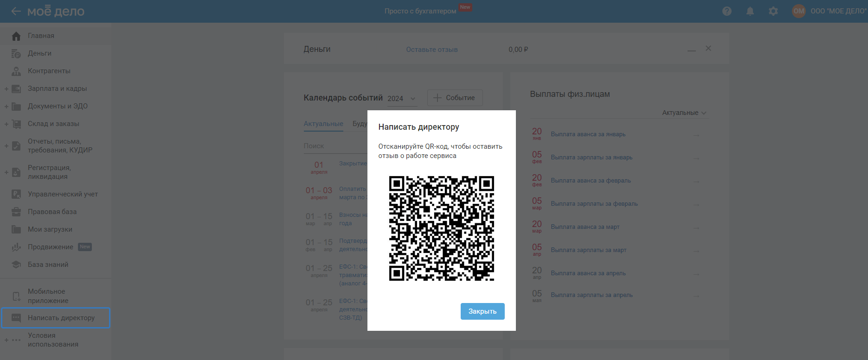Viewport: 868px width, 360px height.
Task: Open Выплата аванса за январь link
Action: (588, 134)
